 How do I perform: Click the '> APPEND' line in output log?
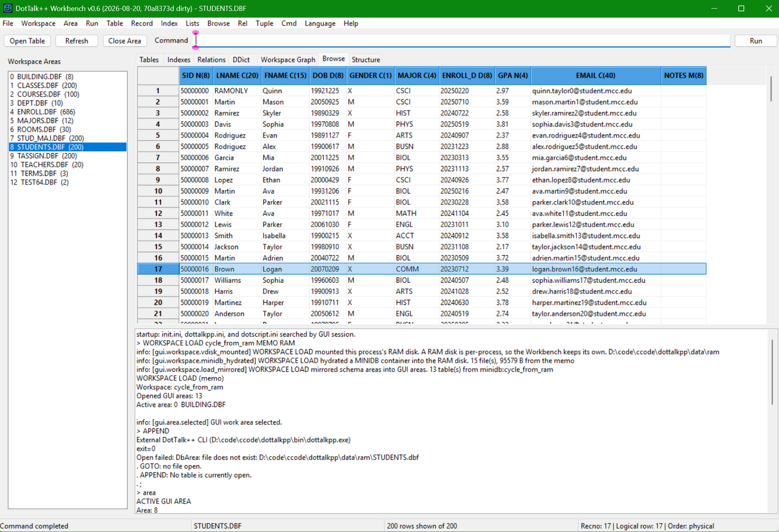pos(153,431)
